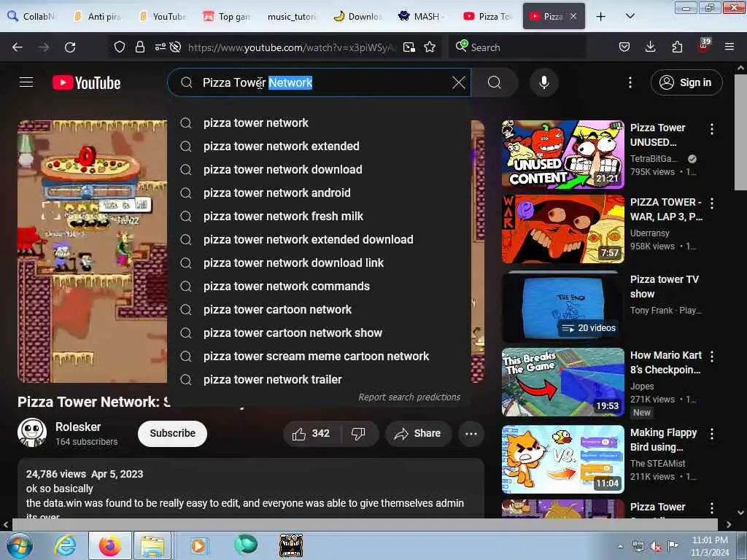Dislike the video
This screenshot has width=747, height=560.
pyautogui.click(x=358, y=433)
